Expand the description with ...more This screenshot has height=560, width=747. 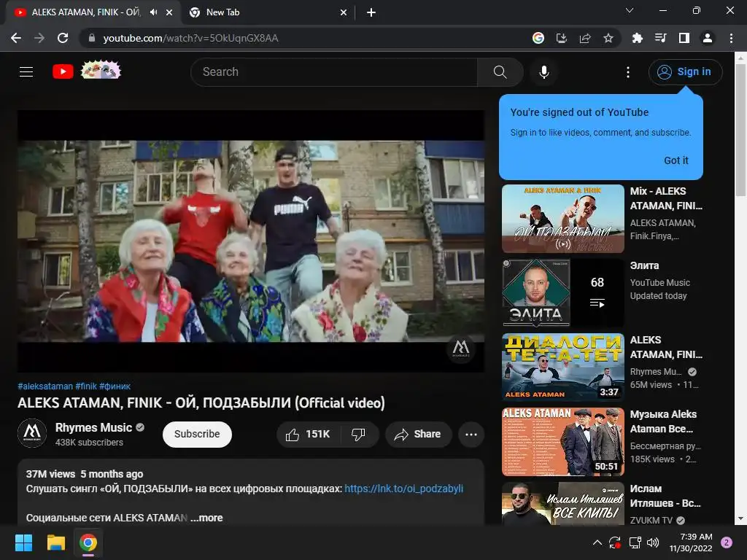pos(206,518)
